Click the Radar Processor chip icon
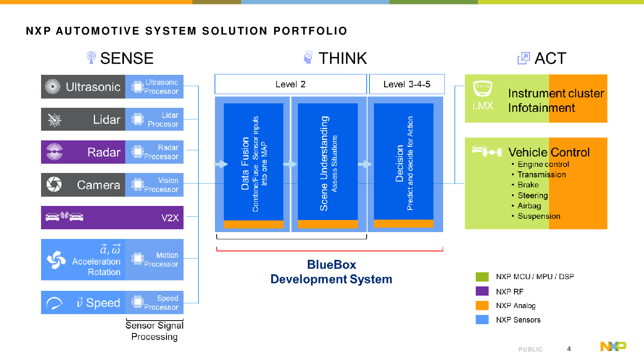The image size is (644, 362). click(x=137, y=152)
